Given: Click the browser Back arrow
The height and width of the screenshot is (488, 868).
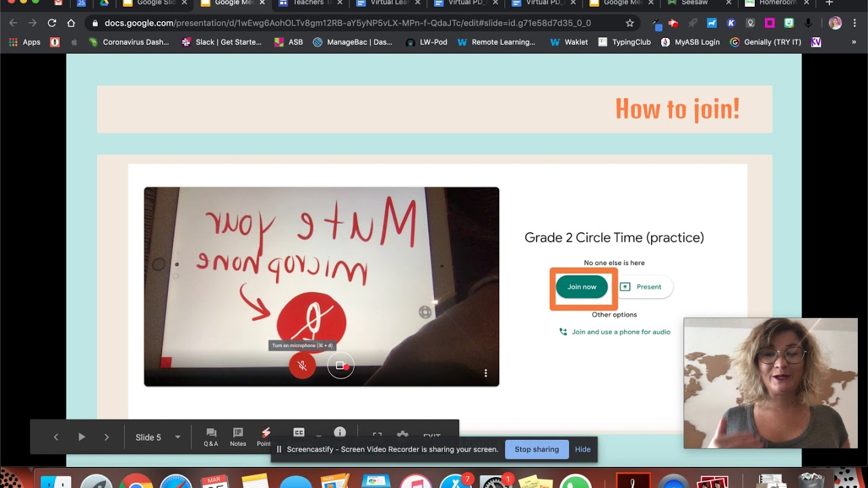Looking at the screenshot, I should [13, 23].
